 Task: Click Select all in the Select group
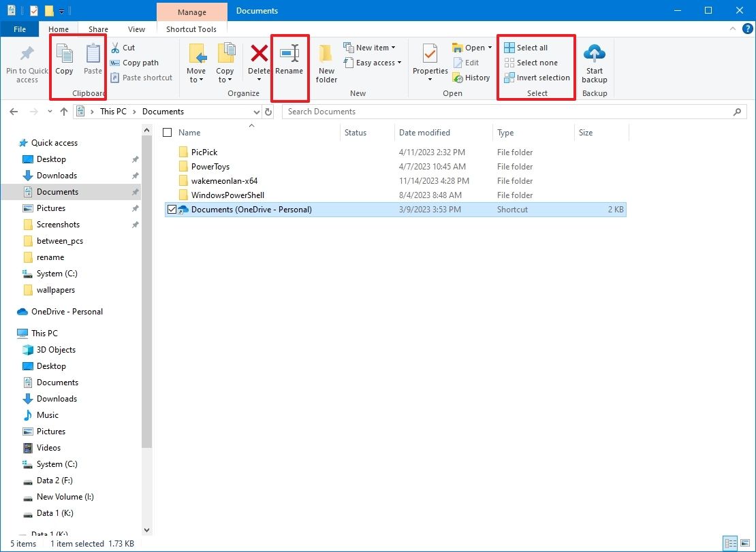(530, 47)
